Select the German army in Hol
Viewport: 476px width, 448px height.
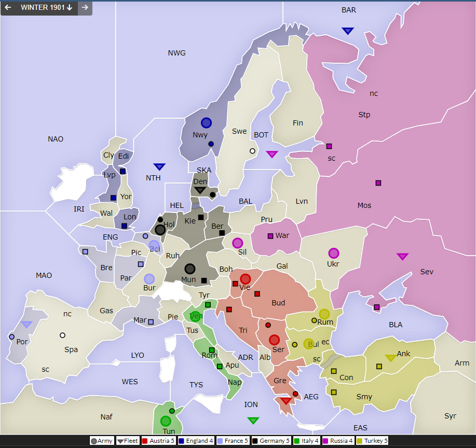pyautogui.click(x=160, y=230)
